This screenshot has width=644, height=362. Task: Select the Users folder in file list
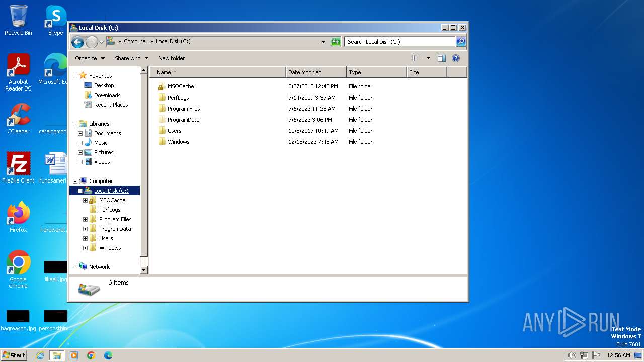(170, 131)
